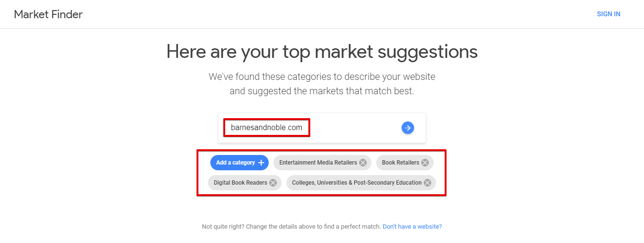Screen dimensions: 644x243
Task: Click the Market Finder logo
Action: pyautogui.click(x=48, y=14)
